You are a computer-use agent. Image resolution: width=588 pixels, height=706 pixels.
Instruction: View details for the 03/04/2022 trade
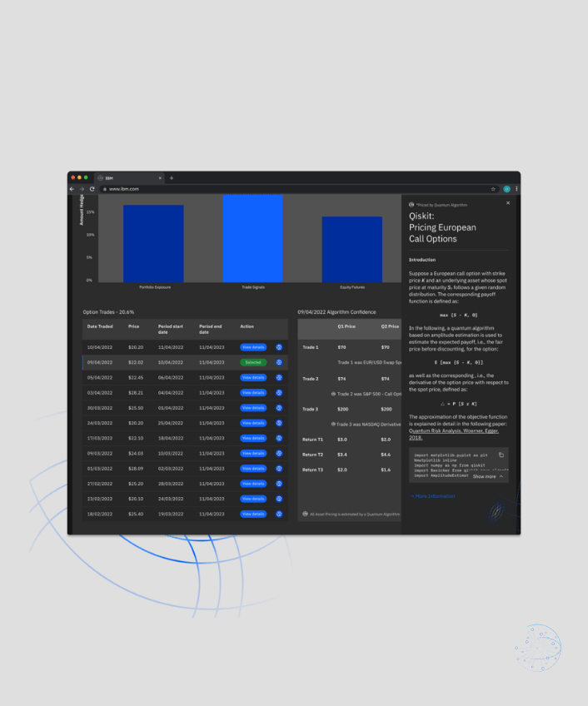pyautogui.click(x=253, y=393)
